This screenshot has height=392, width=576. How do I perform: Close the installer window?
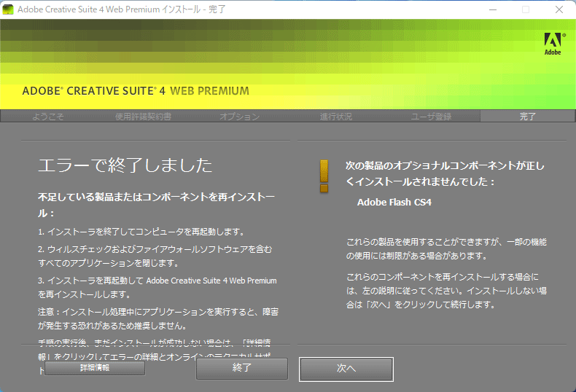pyautogui.click(x=559, y=9)
